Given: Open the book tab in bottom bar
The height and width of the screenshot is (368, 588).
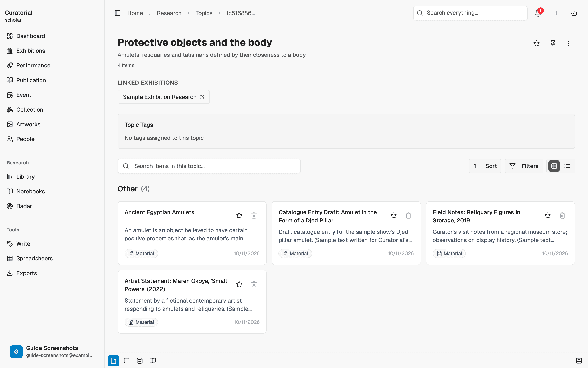Looking at the screenshot, I should point(153,360).
